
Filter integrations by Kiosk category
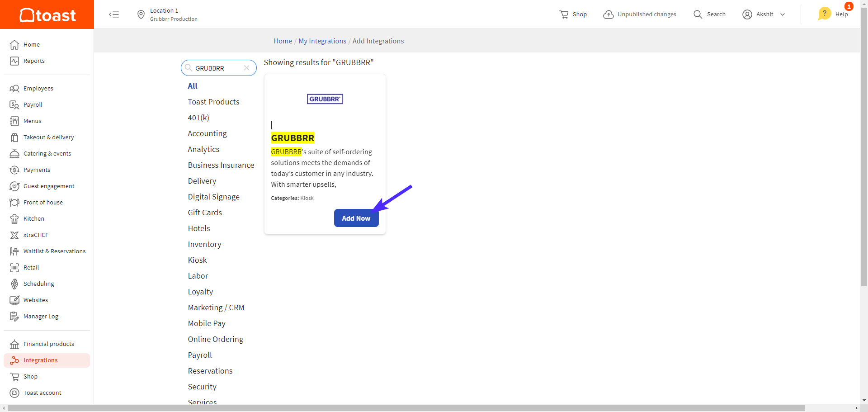pos(198,260)
